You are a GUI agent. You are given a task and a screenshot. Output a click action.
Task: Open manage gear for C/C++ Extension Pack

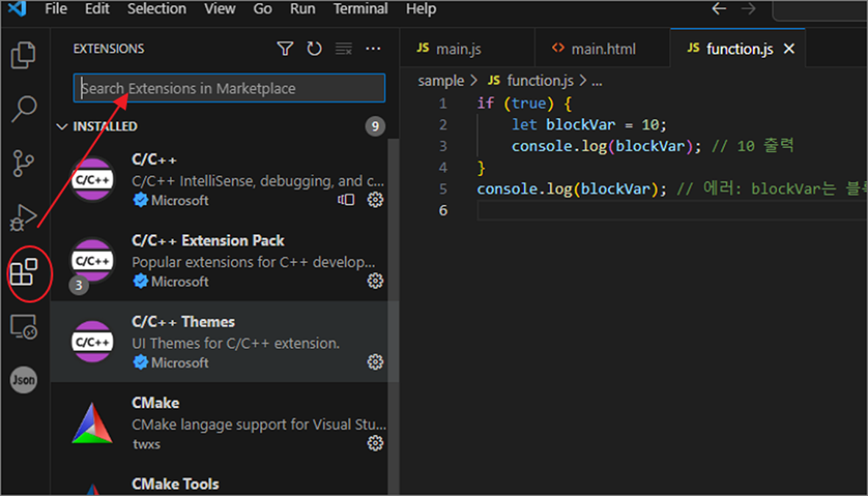[376, 281]
